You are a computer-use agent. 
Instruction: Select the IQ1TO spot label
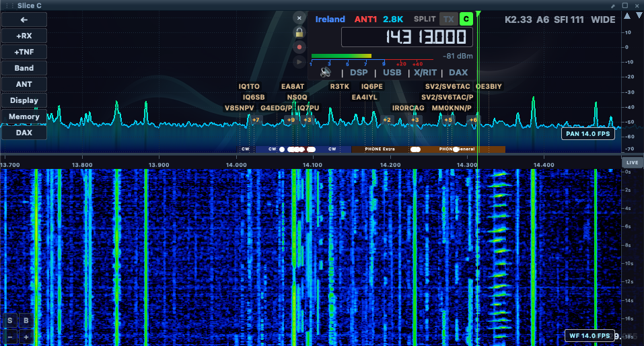coord(249,87)
